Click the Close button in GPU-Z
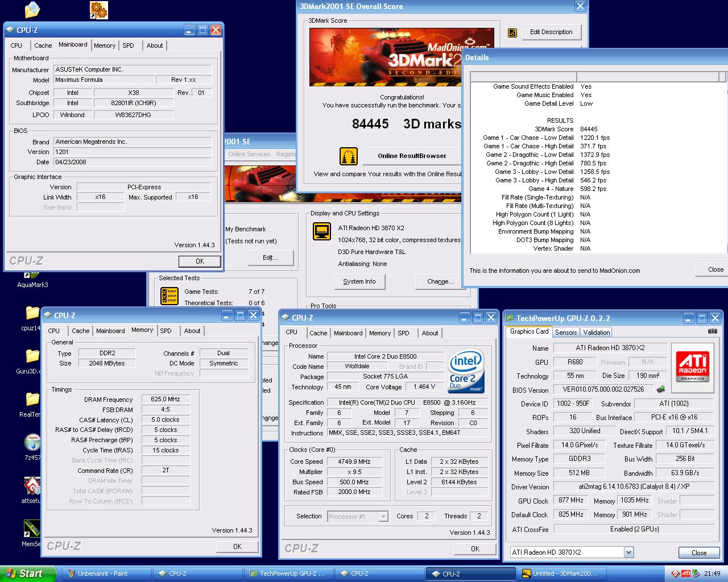 pos(699,552)
